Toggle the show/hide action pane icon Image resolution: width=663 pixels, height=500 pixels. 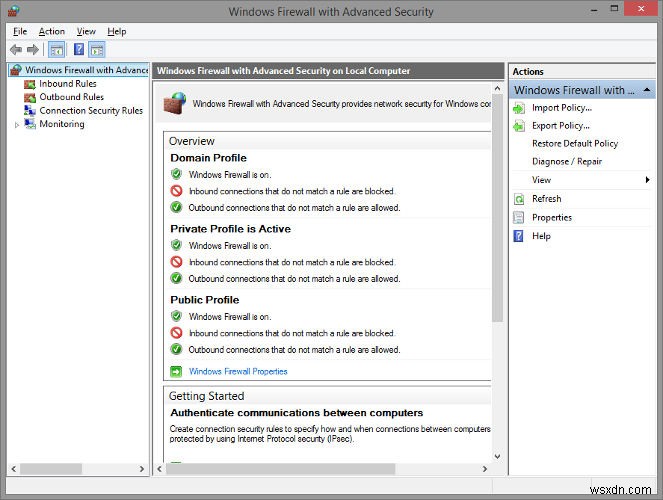point(97,50)
